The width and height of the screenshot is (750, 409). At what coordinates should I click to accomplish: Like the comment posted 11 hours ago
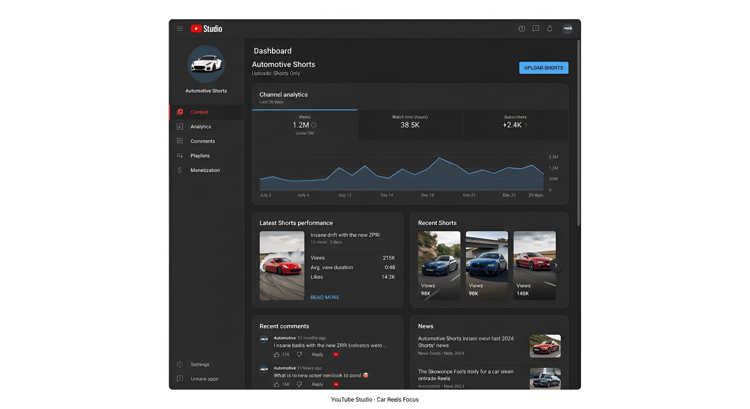tap(276, 384)
